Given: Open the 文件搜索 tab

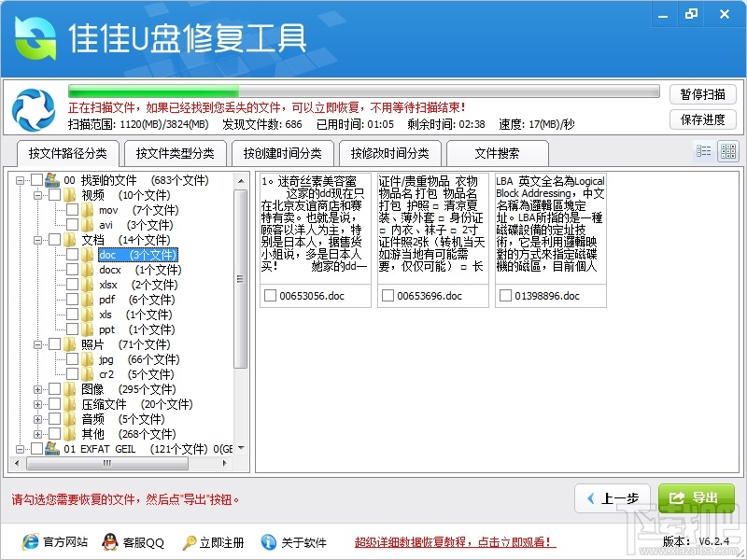Looking at the screenshot, I should click(497, 153).
